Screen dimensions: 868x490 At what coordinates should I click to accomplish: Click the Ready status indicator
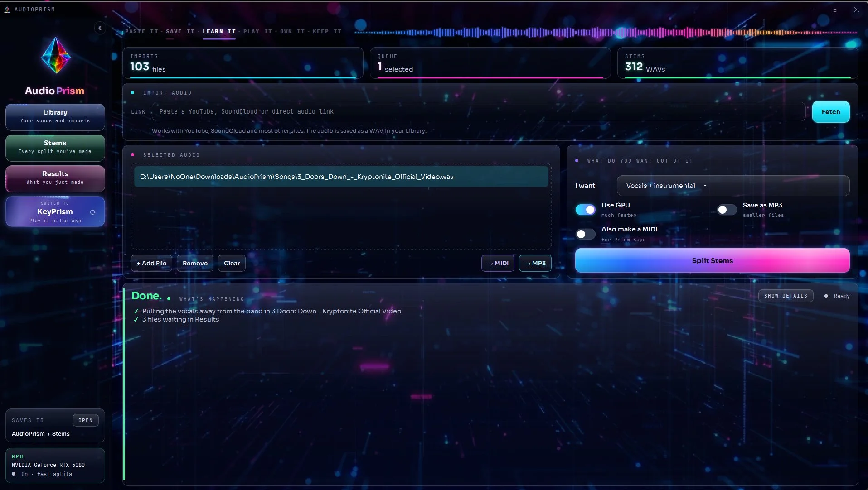[x=837, y=296]
